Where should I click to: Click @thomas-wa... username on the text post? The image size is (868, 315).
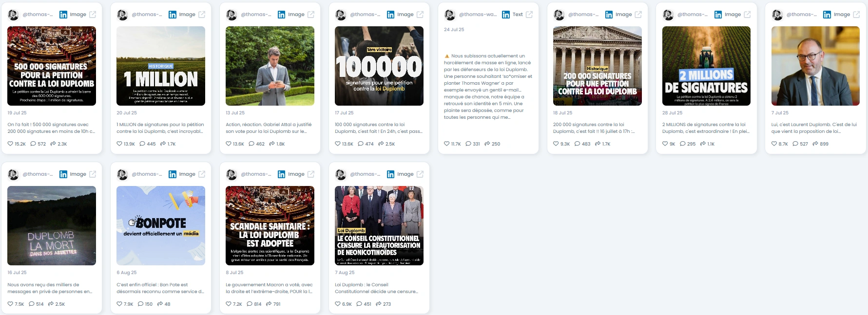[x=478, y=15]
